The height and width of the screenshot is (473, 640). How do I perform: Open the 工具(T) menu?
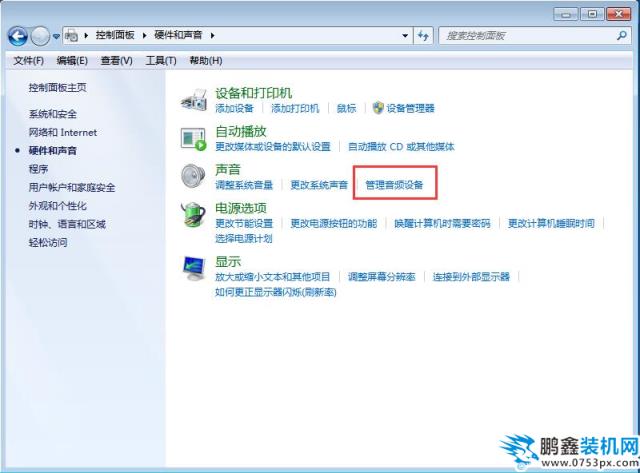coord(161,61)
